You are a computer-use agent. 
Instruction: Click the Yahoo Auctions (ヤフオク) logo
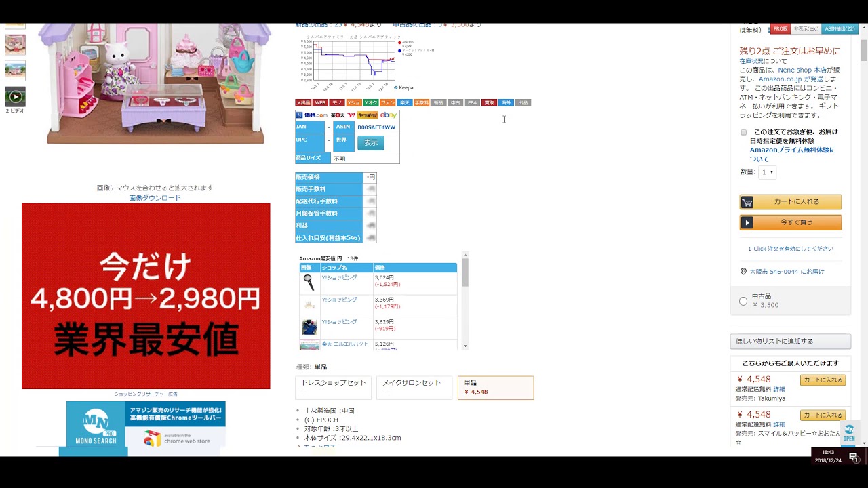coord(368,115)
